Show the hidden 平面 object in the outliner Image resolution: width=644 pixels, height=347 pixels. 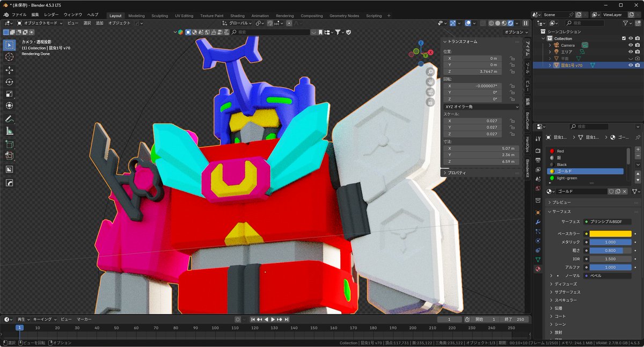(631, 58)
